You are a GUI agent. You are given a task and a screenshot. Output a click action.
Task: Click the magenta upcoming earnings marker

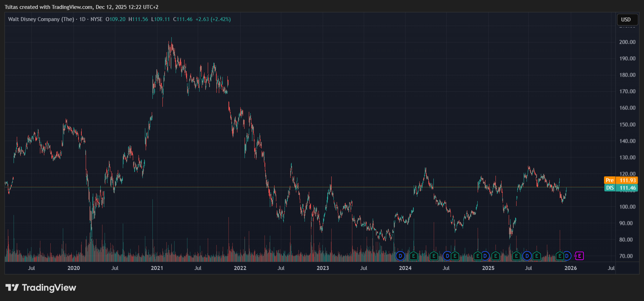point(579,256)
